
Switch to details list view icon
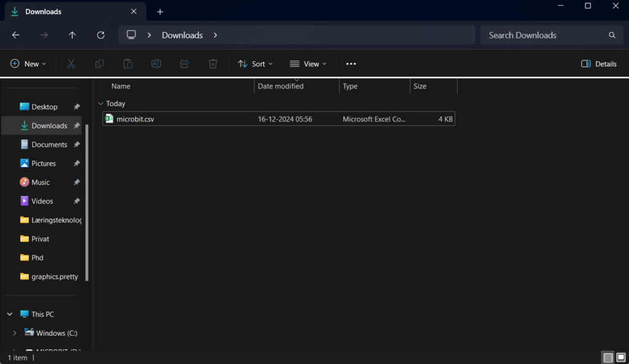click(608, 358)
